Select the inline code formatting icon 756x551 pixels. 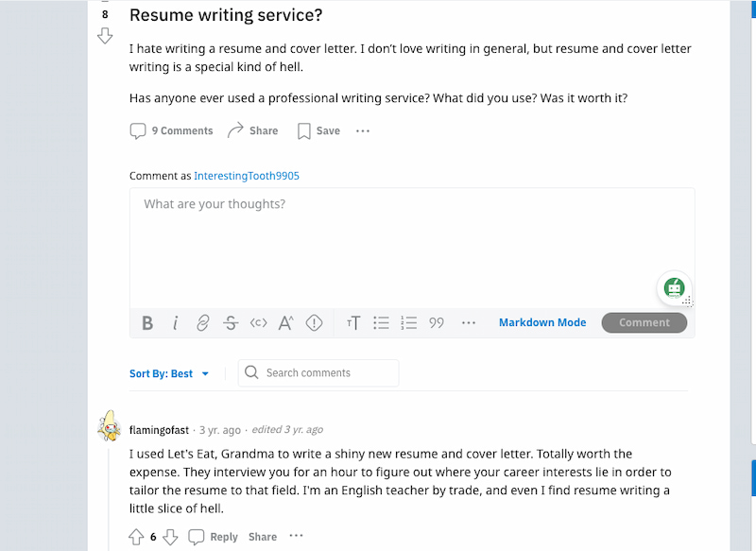[x=258, y=322]
